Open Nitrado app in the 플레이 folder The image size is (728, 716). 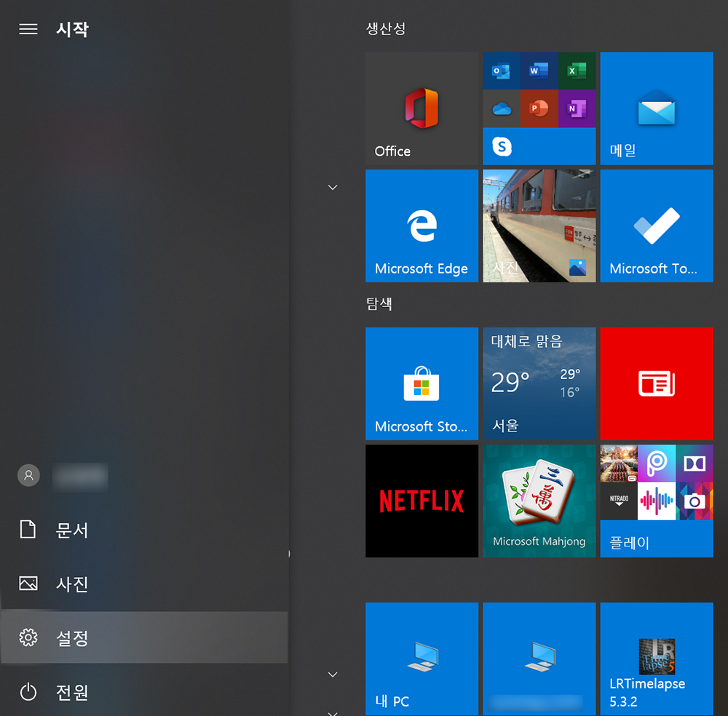[619, 501]
